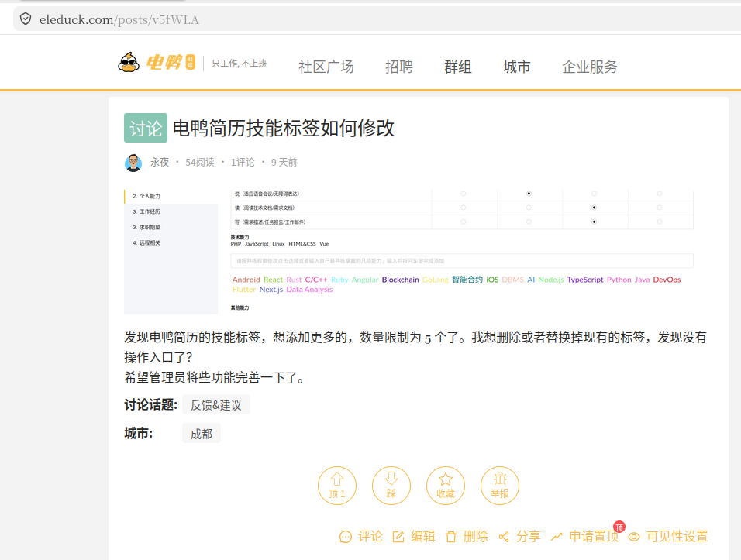The width and height of the screenshot is (741, 560).
Task: Click the 1评论 comment count
Action: click(x=243, y=163)
